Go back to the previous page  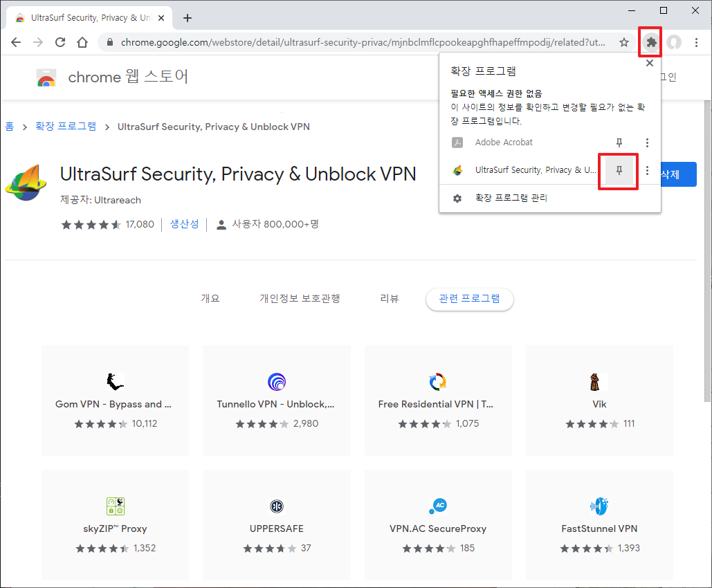coord(16,42)
